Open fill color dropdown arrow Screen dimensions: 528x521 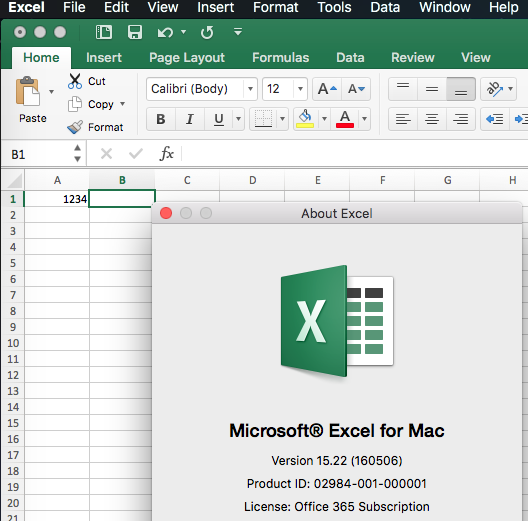pos(324,119)
